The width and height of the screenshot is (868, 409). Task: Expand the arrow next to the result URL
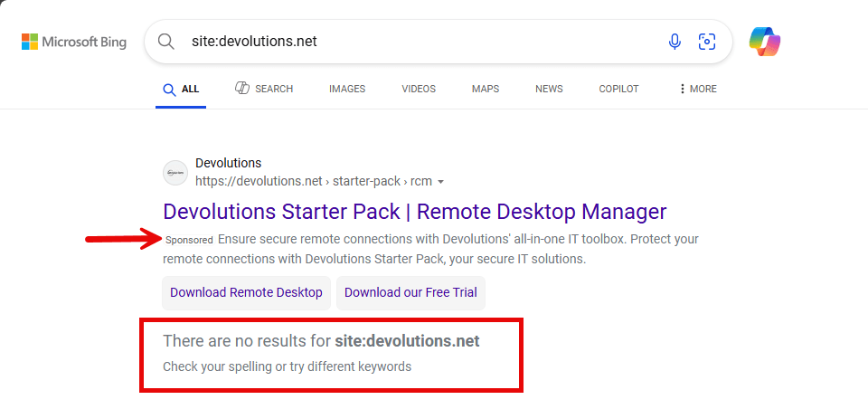[441, 182]
